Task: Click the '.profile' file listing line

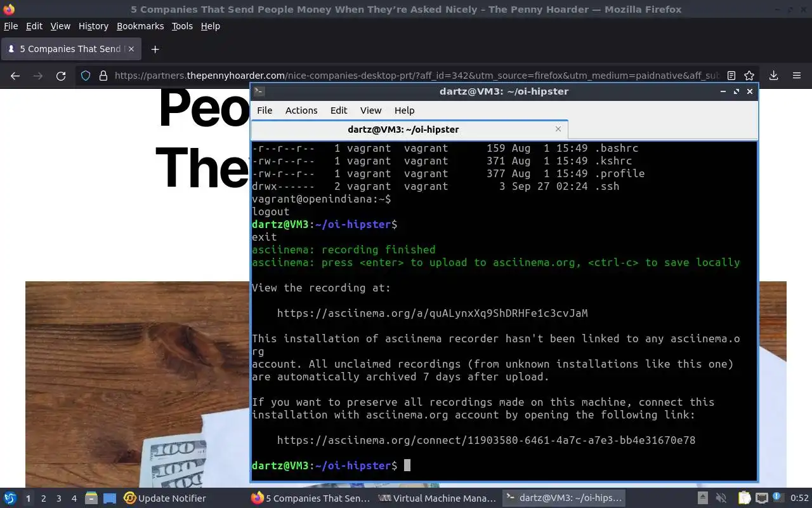Action: (x=448, y=173)
